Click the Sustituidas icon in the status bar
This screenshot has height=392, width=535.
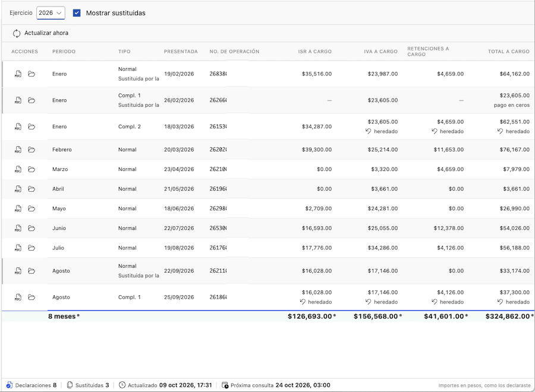click(70, 385)
